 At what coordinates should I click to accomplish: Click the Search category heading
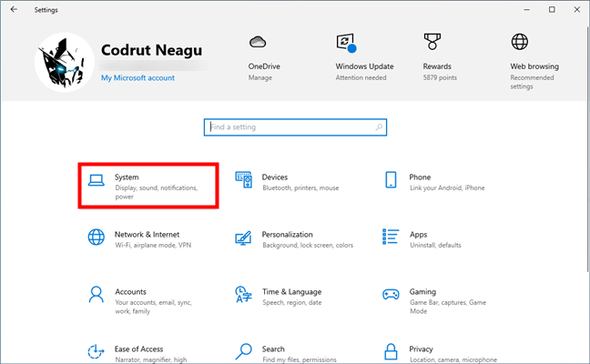pos(273,349)
